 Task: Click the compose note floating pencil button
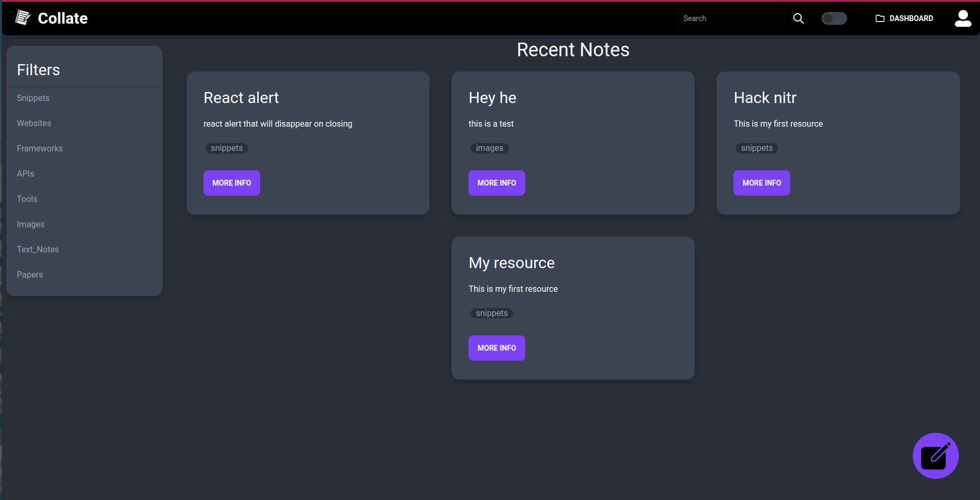coord(936,456)
